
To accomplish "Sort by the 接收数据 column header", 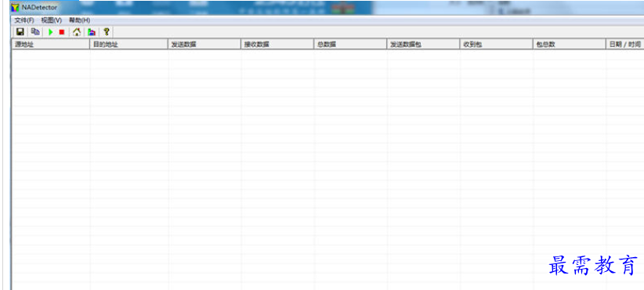I will click(x=277, y=45).
